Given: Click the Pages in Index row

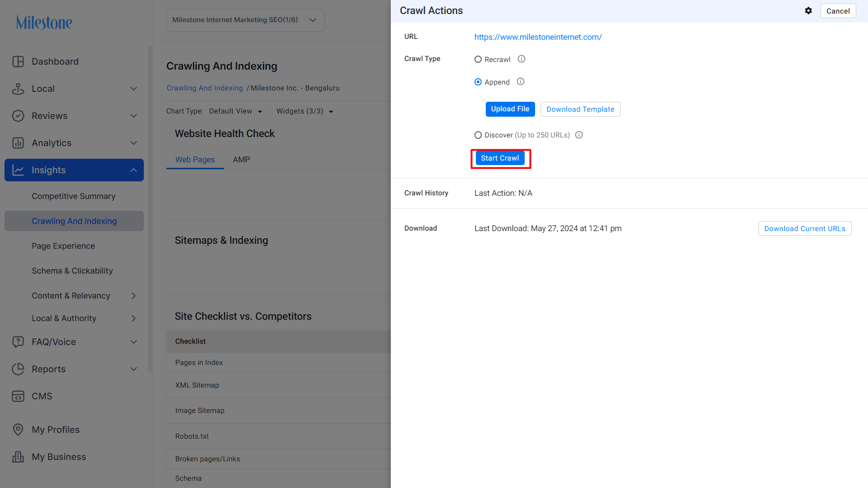Looking at the screenshot, I should [x=279, y=363].
